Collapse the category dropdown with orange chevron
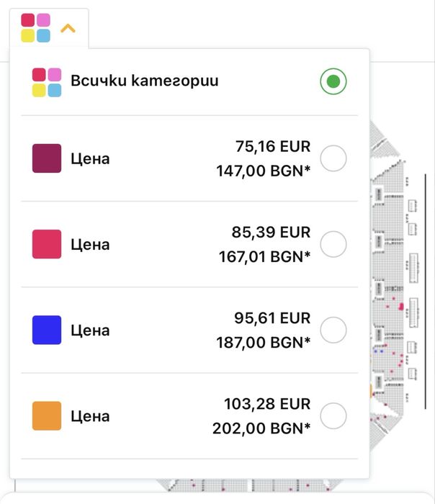The image size is (435, 504). (68, 29)
